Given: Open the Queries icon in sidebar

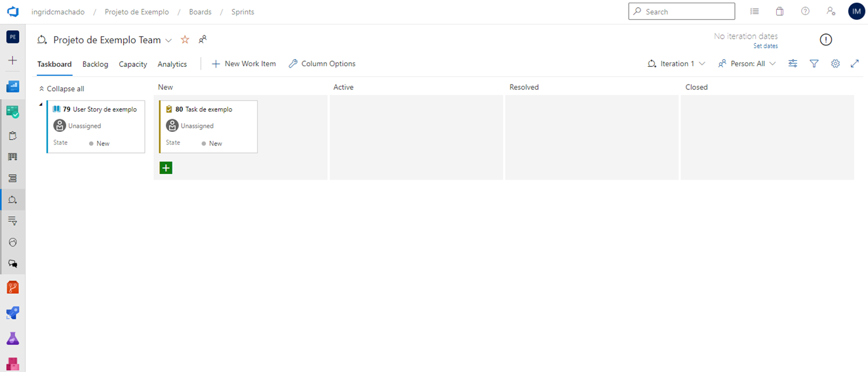Looking at the screenshot, I should click(x=12, y=221).
